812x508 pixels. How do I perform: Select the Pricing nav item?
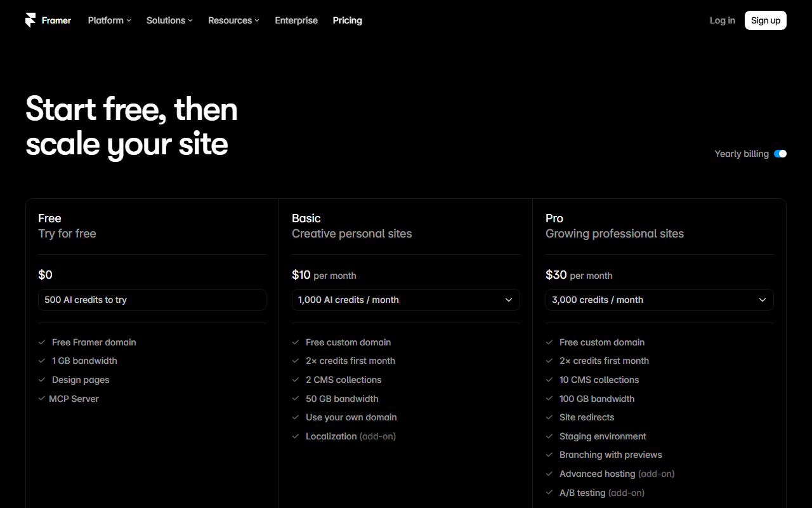(348, 20)
